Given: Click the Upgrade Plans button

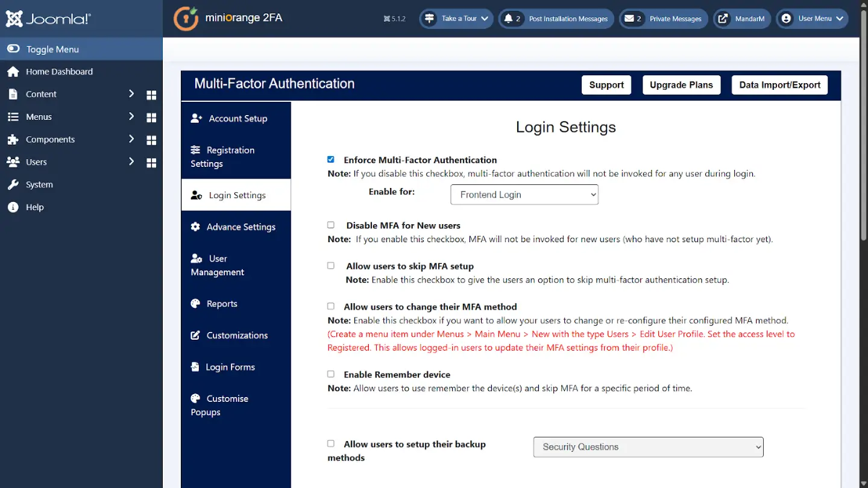Looking at the screenshot, I should point(681,85).
